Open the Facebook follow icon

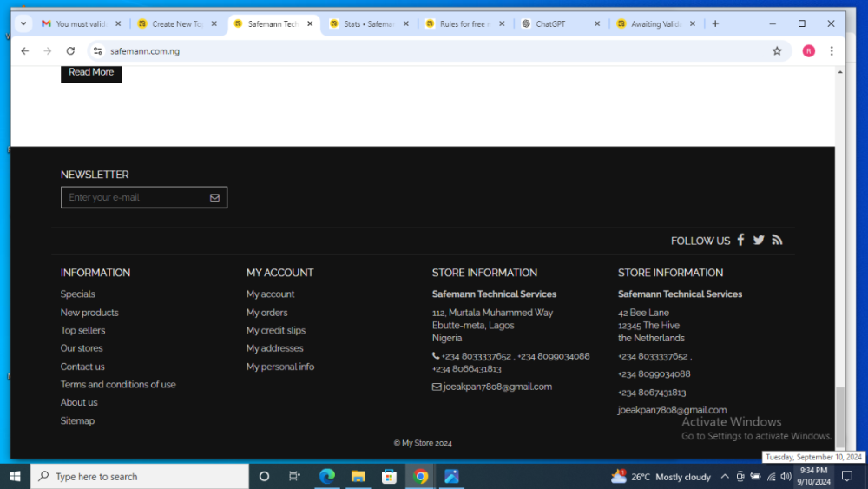[740, 240]
